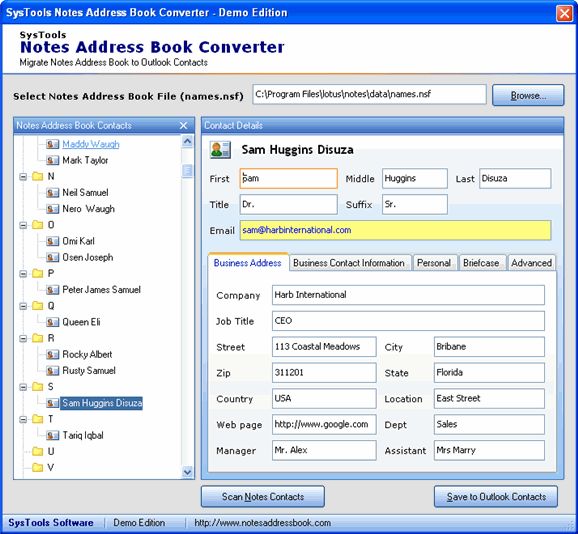Collapse the R folder node
The image size is (578, 534).
23,339
